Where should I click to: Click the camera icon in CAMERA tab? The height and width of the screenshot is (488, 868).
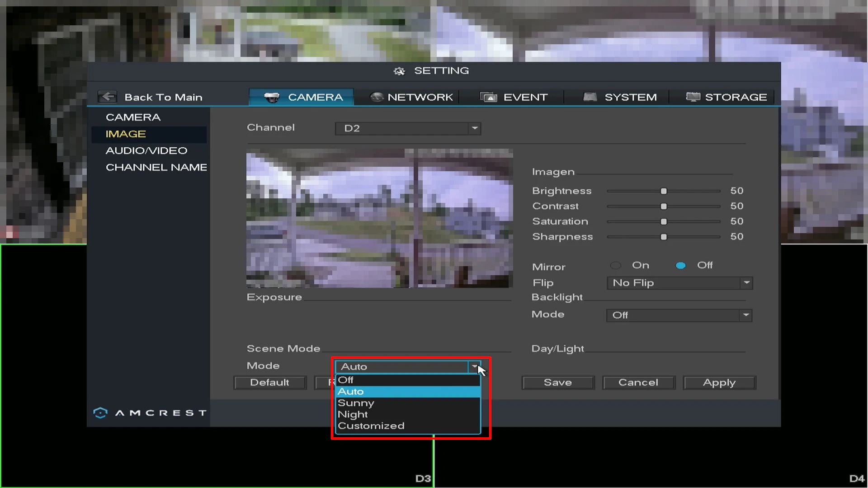(272, 97)
